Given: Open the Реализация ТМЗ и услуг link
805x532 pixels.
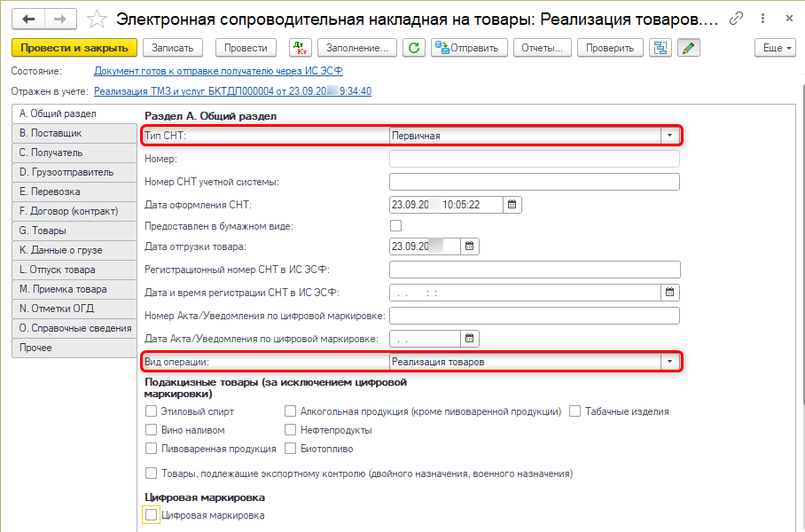Looking at the screenshot, I should (232, 90).
